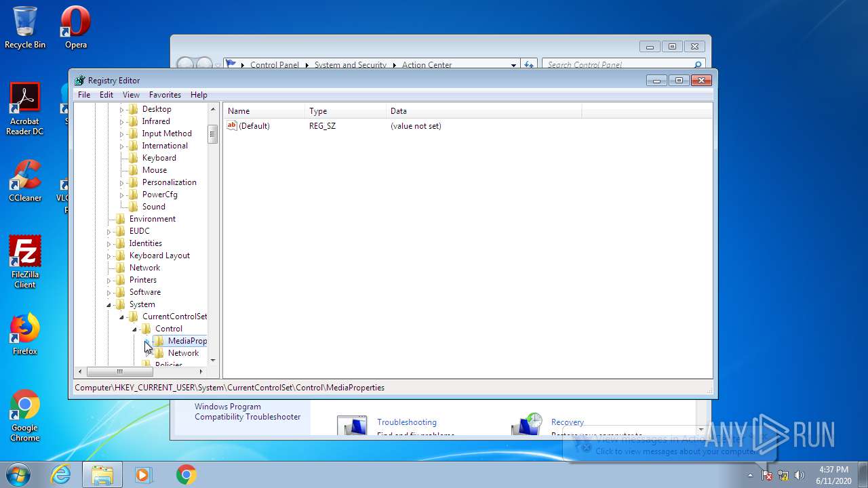Click Action Center in Control Panel breadcrumb
Image resolution: width=868 pixels, height=488 pixels.
pos(427,65)
